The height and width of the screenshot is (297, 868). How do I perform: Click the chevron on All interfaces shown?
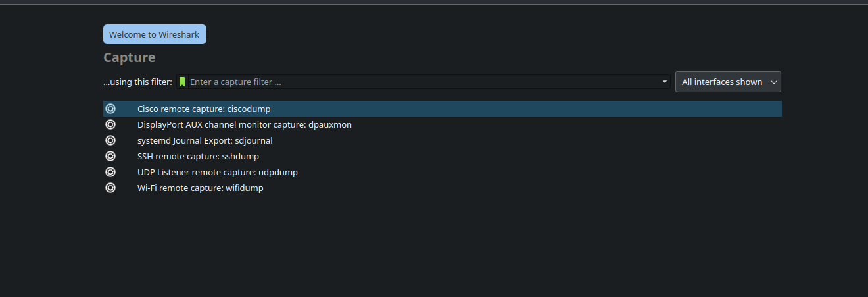point(773,82)
